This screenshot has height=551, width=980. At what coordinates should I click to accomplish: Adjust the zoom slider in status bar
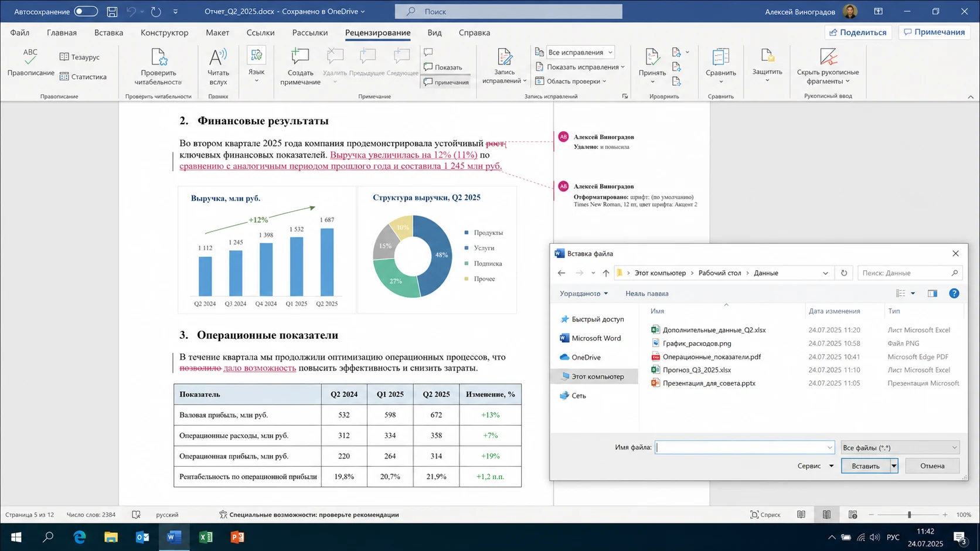click(x=909, y=515)
